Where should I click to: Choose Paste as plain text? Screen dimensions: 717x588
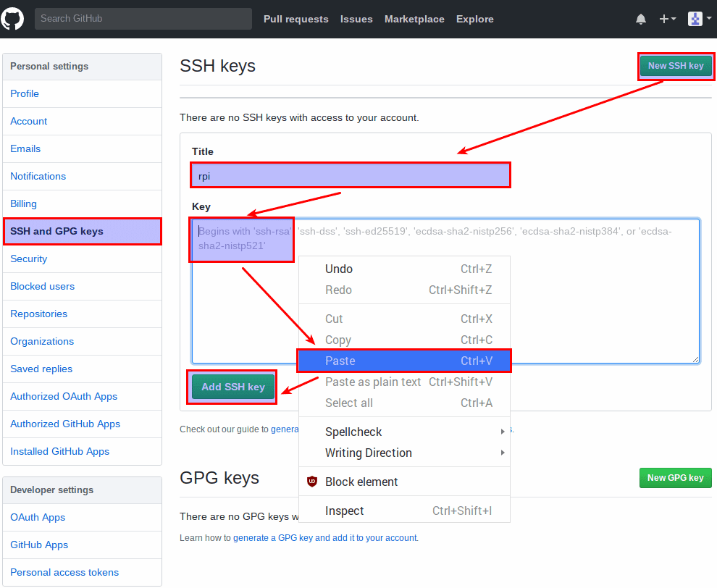pyautogui.click(x=404, y=382)
